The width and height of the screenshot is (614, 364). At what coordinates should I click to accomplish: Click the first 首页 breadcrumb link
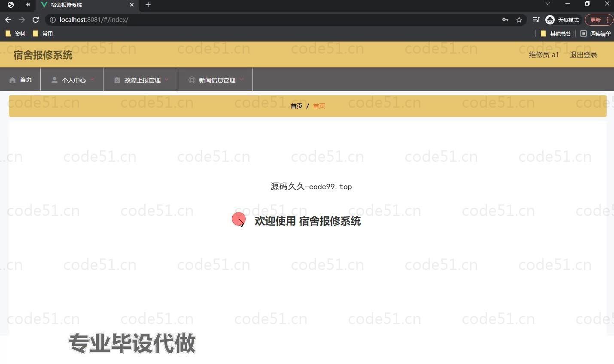coord(297,106)
